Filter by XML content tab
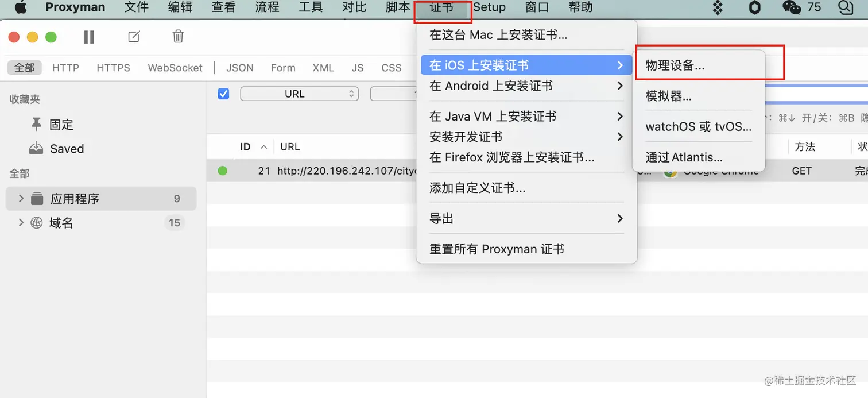This screenshot has height=398, width=868. 323,68
